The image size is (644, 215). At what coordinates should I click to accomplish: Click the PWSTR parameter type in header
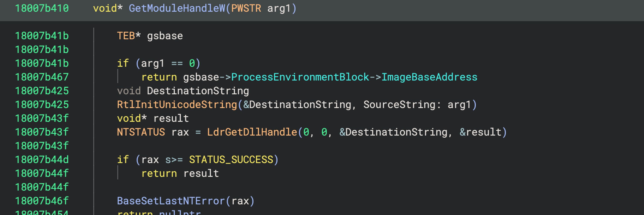(x=246, y=8)
